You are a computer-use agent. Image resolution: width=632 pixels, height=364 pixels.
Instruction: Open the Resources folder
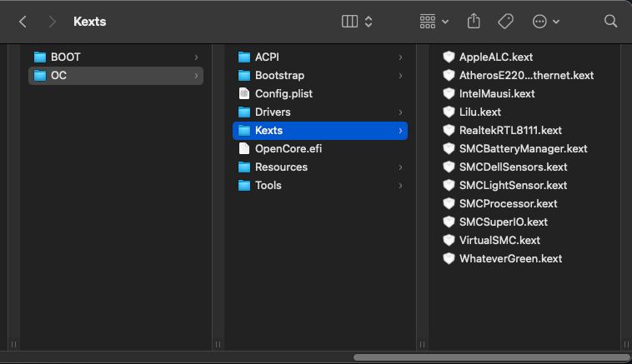(320, 167)
